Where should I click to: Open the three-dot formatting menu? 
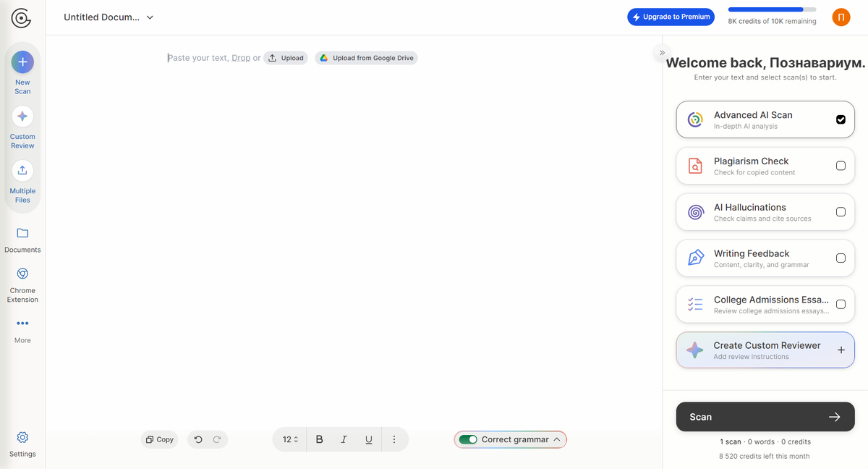tap(394, 439)
